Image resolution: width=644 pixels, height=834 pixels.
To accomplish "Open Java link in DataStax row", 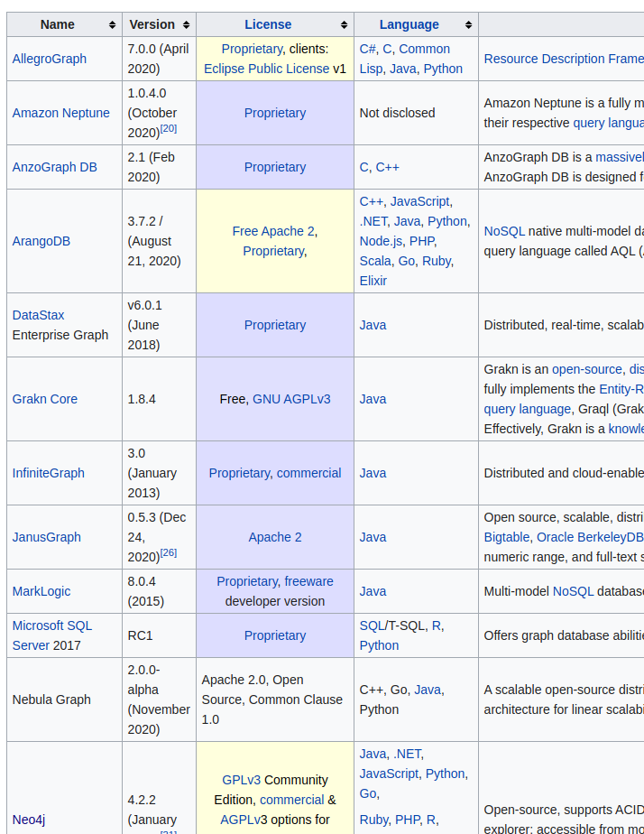I will click(373, 326).
